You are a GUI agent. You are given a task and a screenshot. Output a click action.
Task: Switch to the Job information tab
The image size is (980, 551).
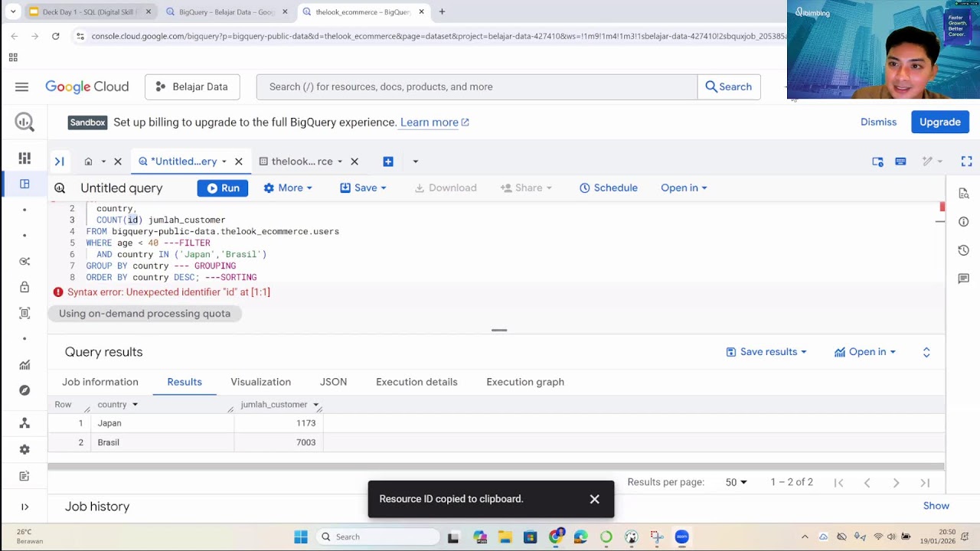(100, 382)
